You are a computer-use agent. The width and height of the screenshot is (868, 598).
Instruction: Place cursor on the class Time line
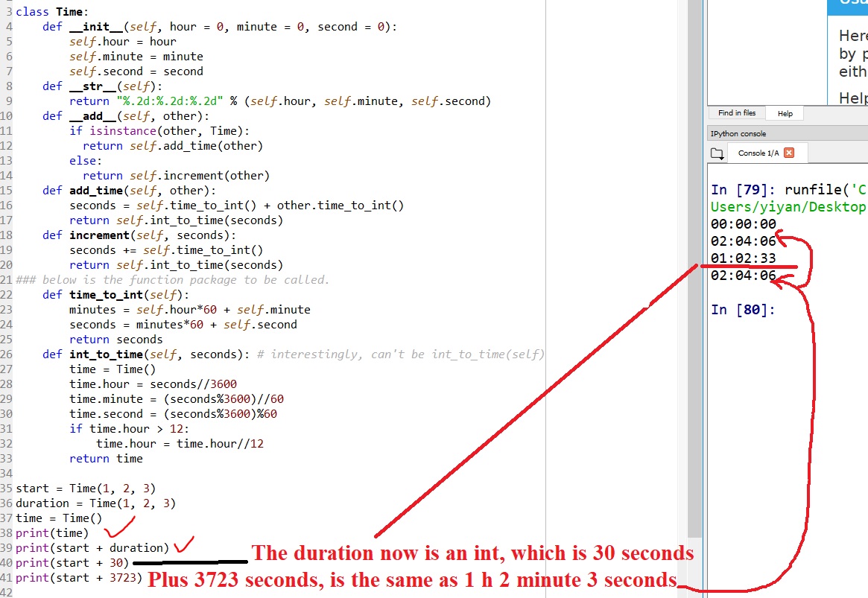61,12
